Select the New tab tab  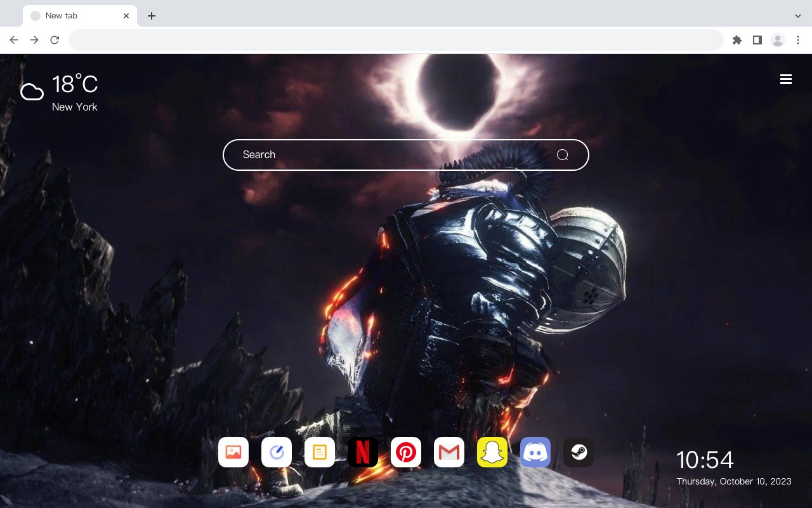(80, 16)
